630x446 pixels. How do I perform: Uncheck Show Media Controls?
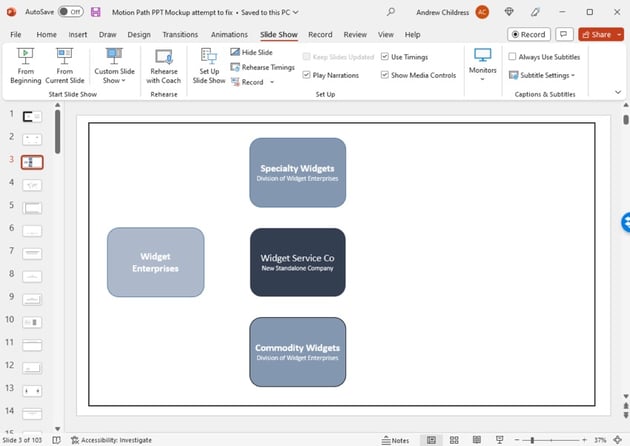tap(385, 75)
